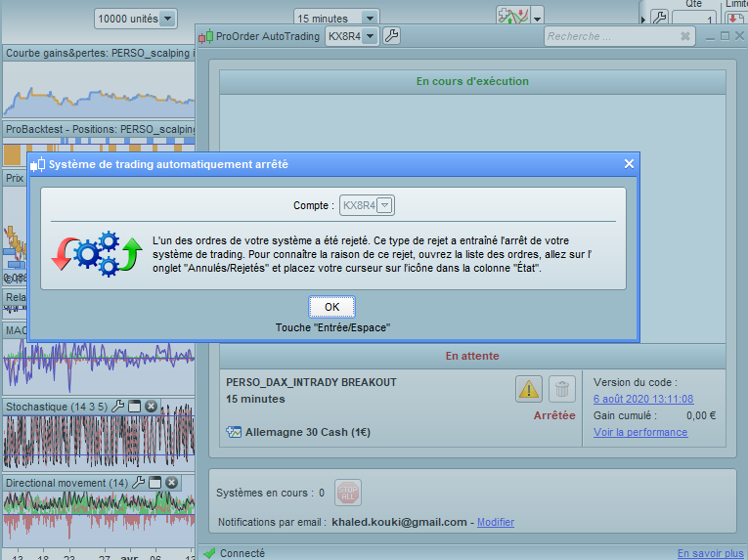This screenshot has width=748, height=560.
Task: Click the STOP ALL systems button
Action: [x=348, y=493]
